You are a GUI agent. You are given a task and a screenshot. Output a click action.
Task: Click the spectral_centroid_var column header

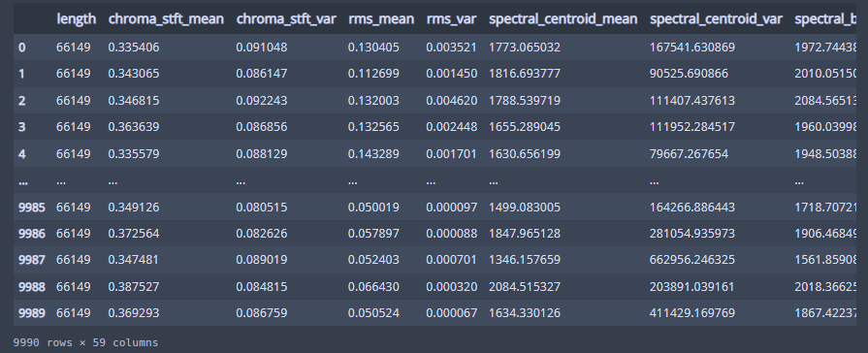pos(716,18)
